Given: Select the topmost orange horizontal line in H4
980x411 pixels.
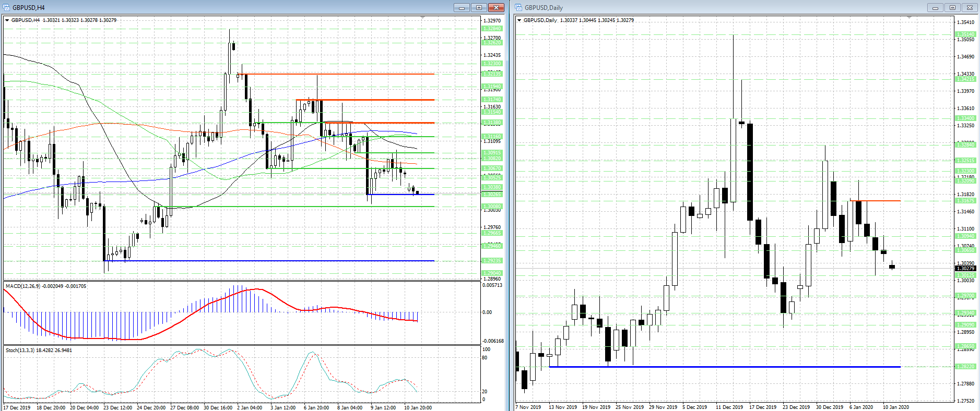Looking at the screenshot, I should [336, 74].
